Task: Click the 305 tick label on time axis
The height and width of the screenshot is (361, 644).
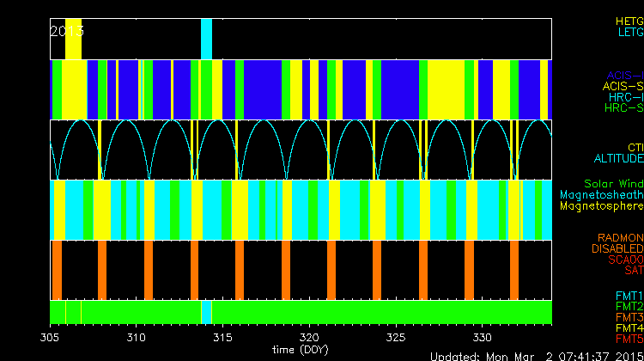Action: coord(51,337)
